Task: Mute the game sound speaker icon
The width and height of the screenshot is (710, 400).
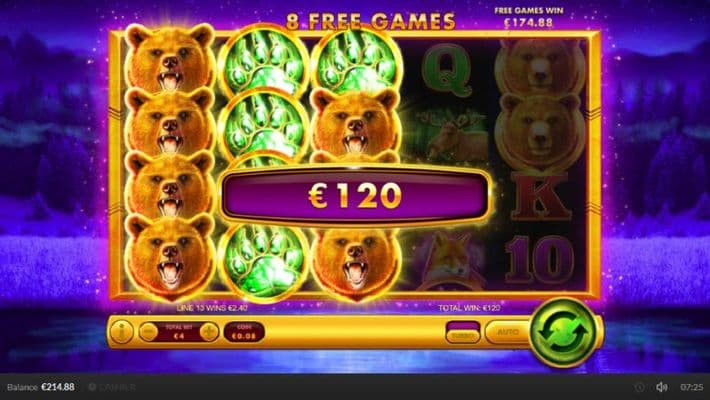Action: 662,387
